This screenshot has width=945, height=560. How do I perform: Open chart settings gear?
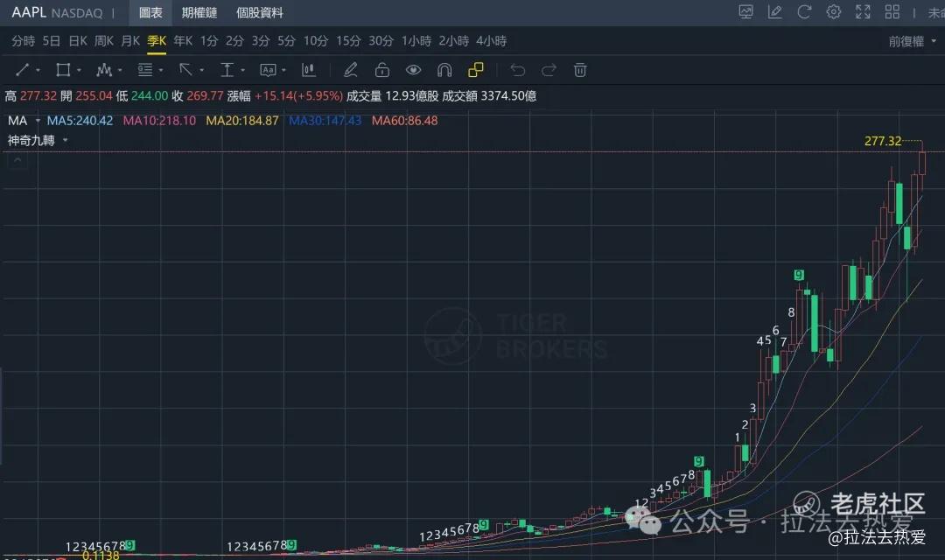[x=834, y=11]
